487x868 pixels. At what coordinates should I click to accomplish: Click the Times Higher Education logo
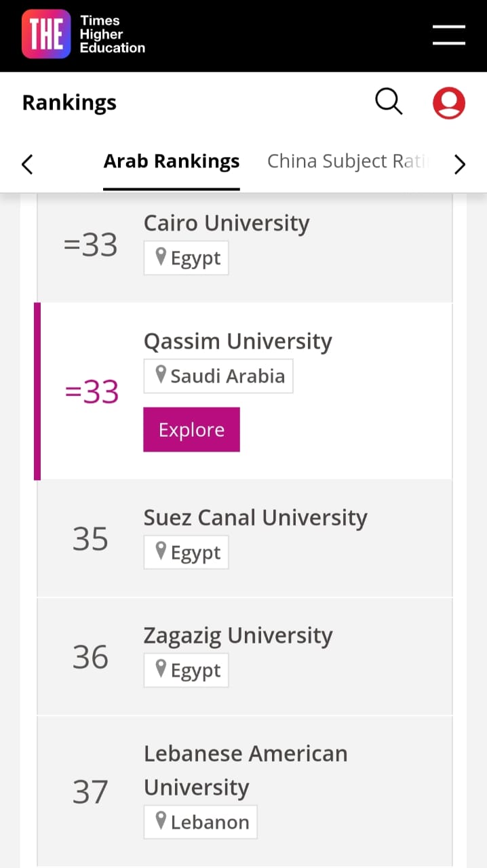(x=83, y=35)
